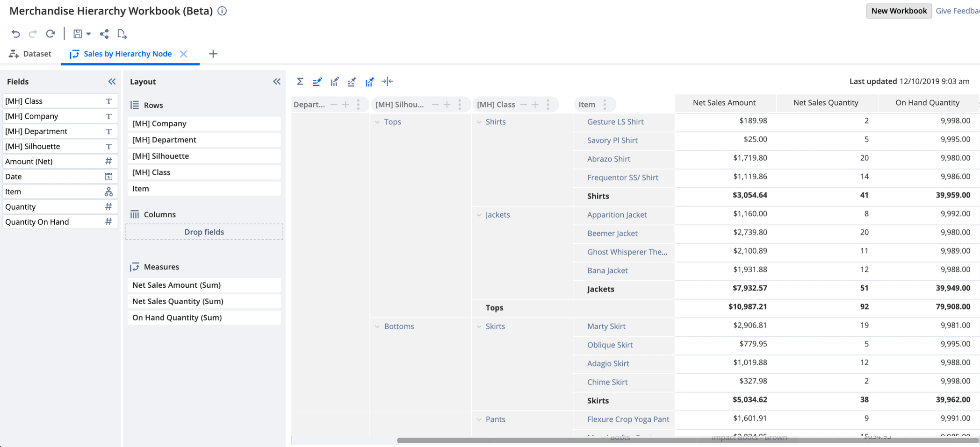Click the horizontal scrollbar of the table
The height and width of the screenshot is (447, 980).
(687, 440)
